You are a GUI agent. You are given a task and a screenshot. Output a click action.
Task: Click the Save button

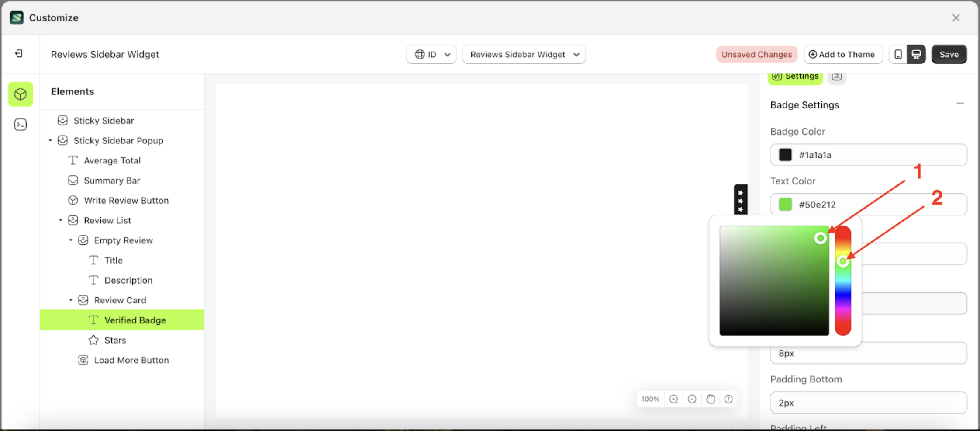tap(949, 54)
